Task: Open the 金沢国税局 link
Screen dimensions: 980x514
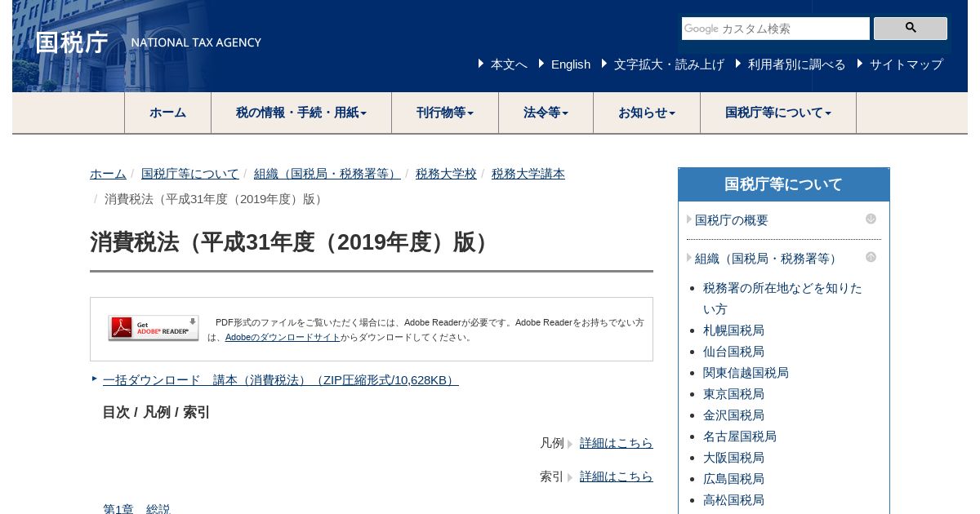Action: point(733,415)
